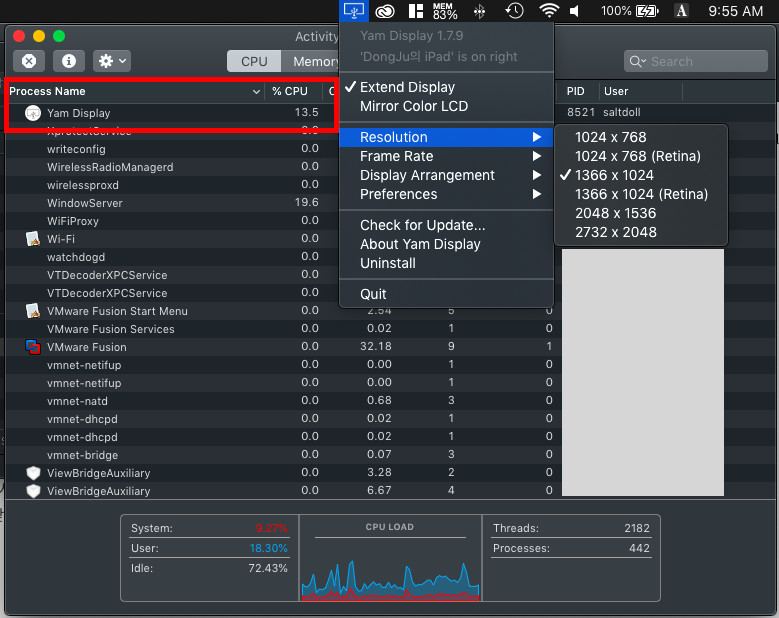Open the Wi-Fi status menu

click(549, 11)
